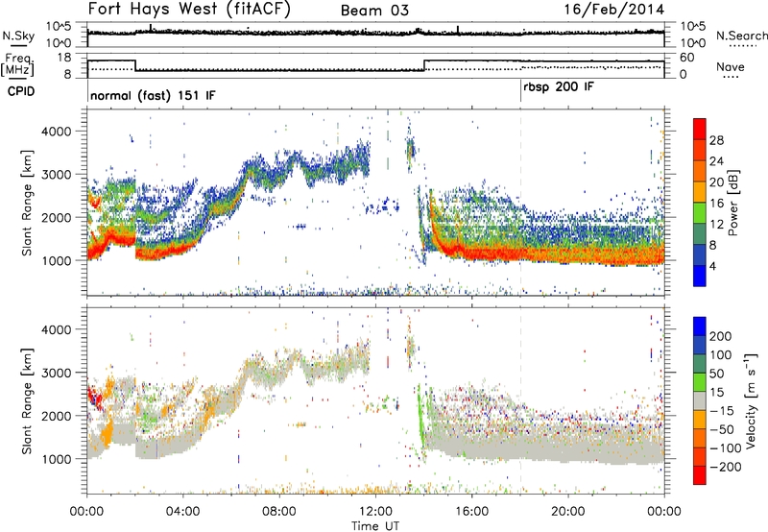This screenshot has width=768, height=532.
Task: Click the '00:00' tick at left of time axis
Action: (86, 512)
